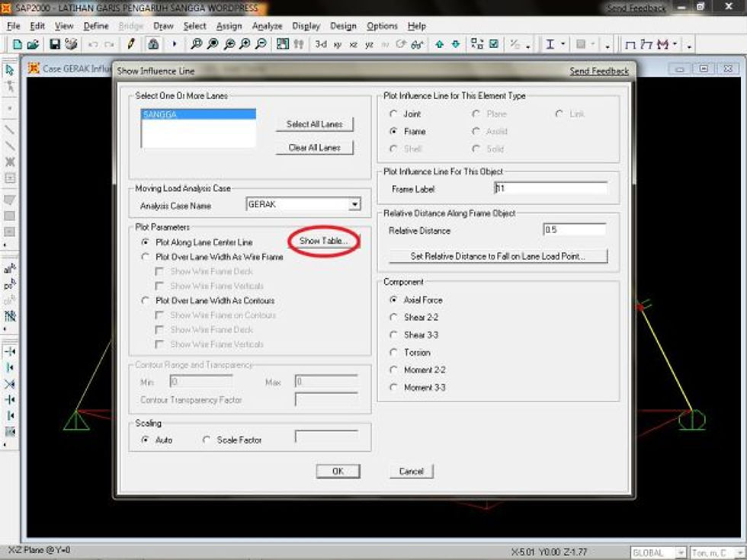Select the Joint element type radio button
Image resolution: width=747 pixels, height=560 pixels.
[393, 114]
